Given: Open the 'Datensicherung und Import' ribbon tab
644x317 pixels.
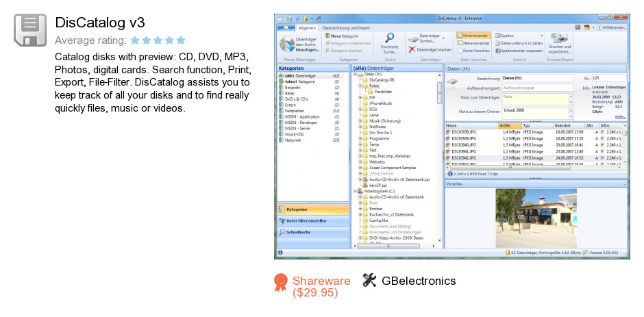Looking at the screenshot, I should (346, 28).
